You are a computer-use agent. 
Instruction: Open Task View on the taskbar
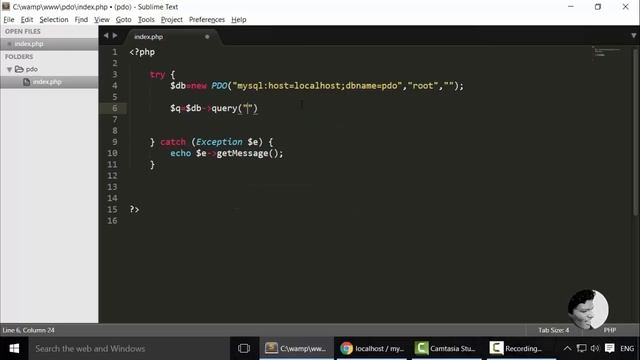244,349
